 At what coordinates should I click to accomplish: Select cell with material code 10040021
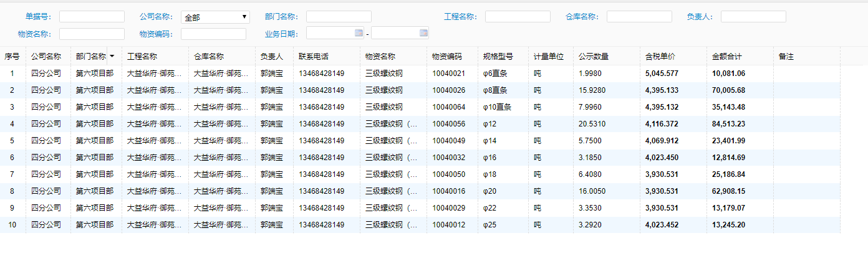point(452,74)
